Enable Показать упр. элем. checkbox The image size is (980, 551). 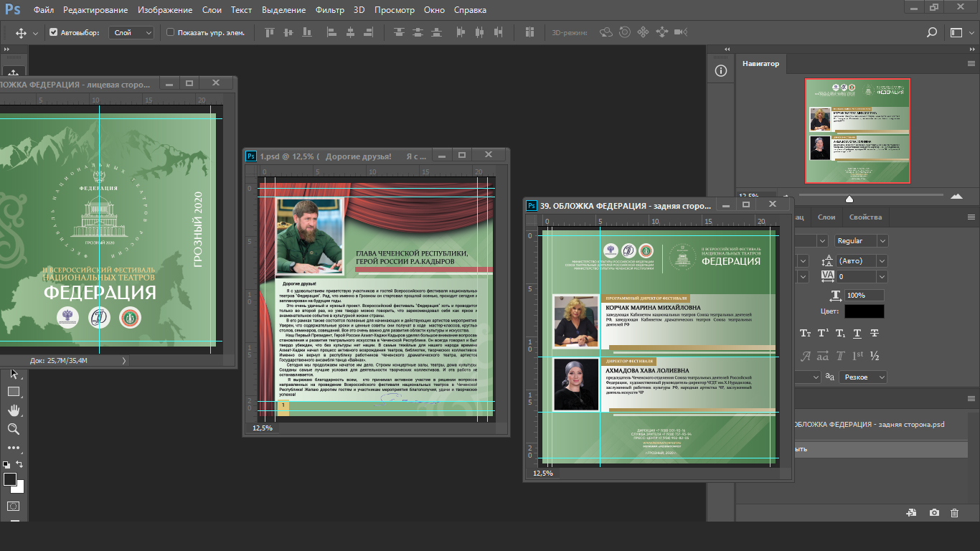click(170, 32)
